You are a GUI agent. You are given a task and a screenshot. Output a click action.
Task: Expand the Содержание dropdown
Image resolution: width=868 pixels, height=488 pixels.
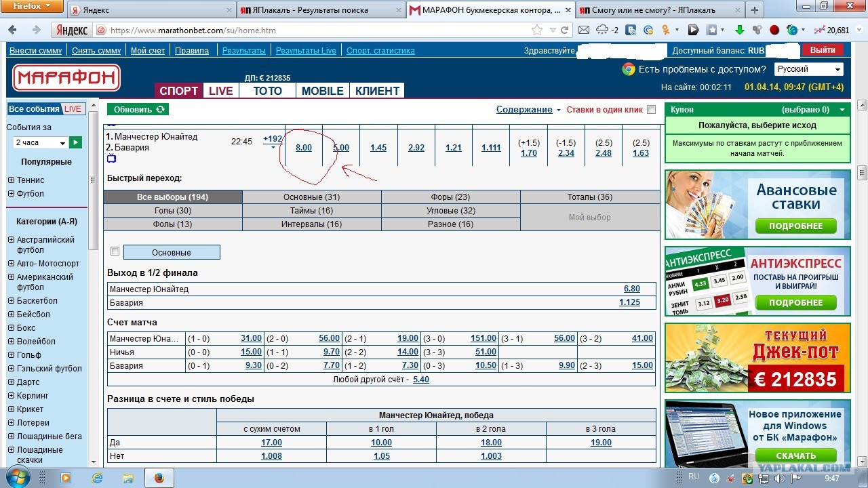click(528, 110)
